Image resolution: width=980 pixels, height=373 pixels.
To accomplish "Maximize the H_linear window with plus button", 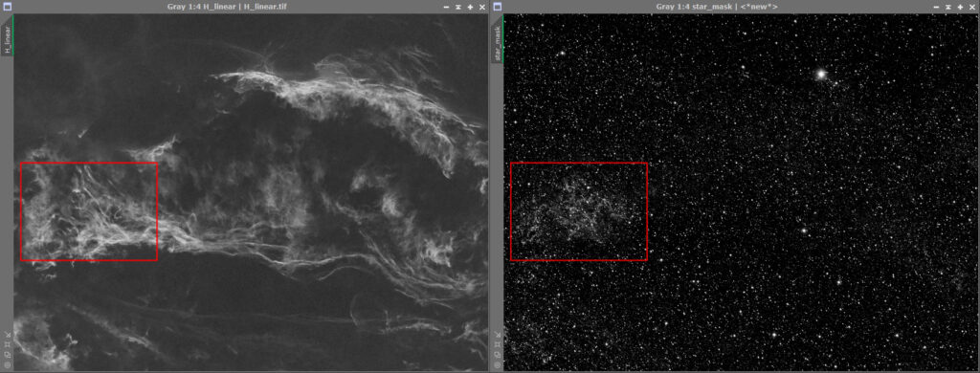I will click(x=470, y=7).
